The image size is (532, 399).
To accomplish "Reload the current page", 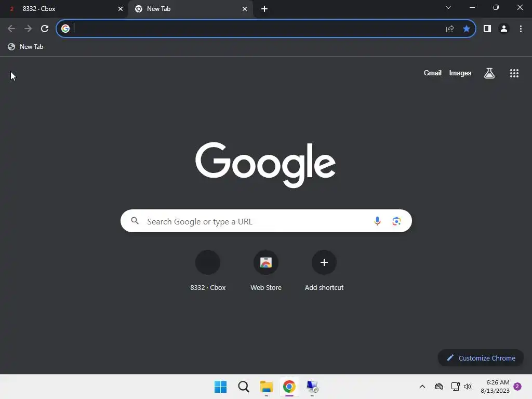I will [x=45, y=29].
